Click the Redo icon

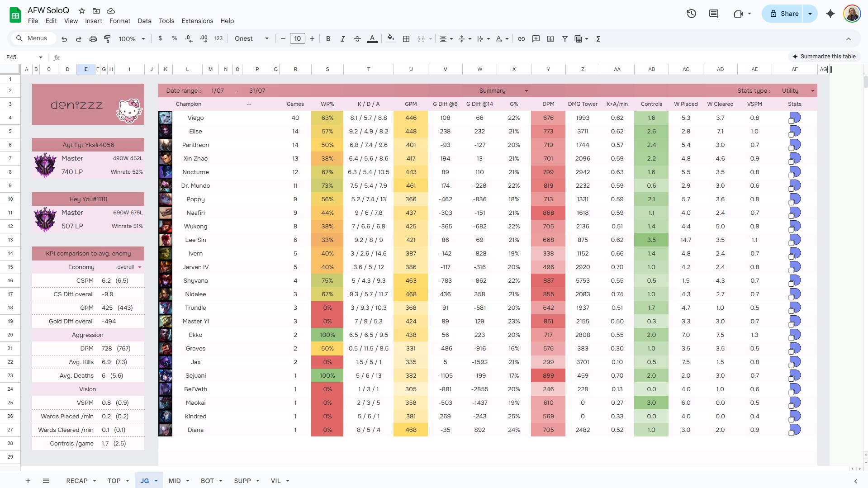click(x=78, y=39)
